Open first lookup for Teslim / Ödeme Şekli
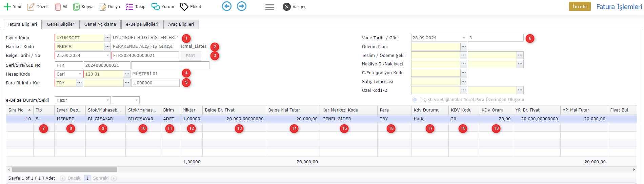Viewport: 644px width, 184px height. click(x=464, y=55)
